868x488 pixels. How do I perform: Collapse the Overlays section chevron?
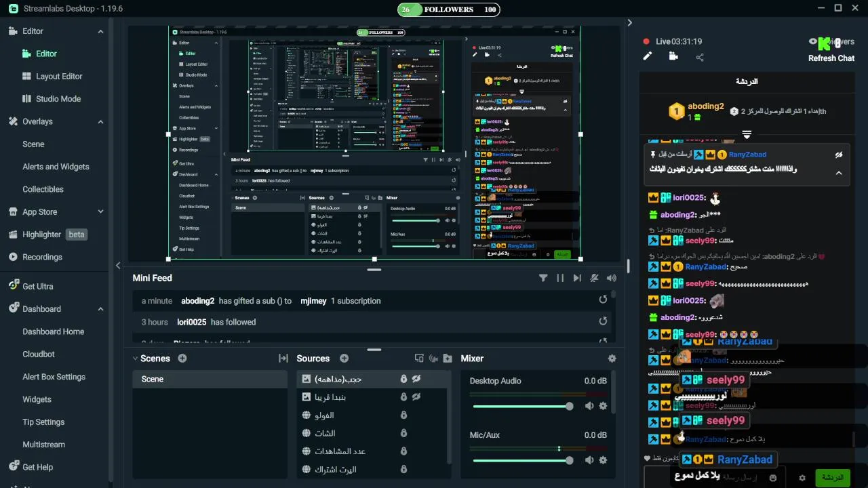point(100,121)
